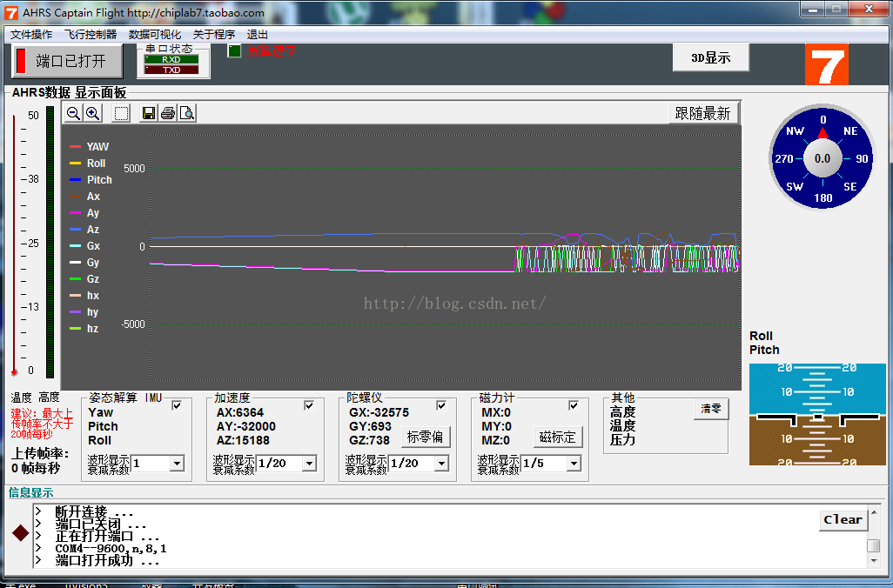This screenshot has height=588, width=893.
Task: Click the Ax legend entry
Action: tap(84, 197)
